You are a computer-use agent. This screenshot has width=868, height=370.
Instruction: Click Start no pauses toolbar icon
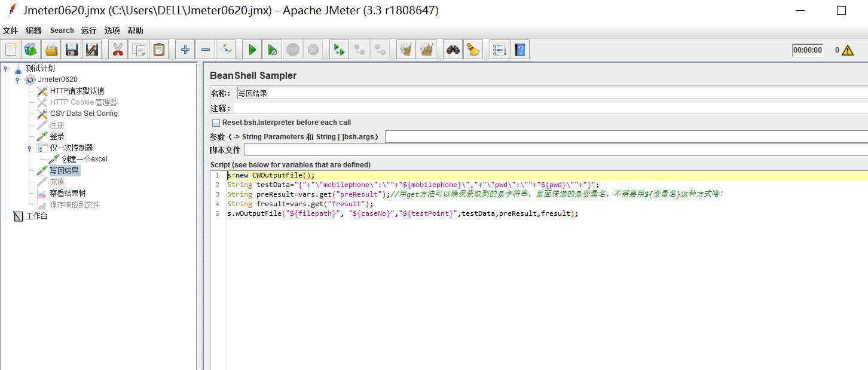273,50
